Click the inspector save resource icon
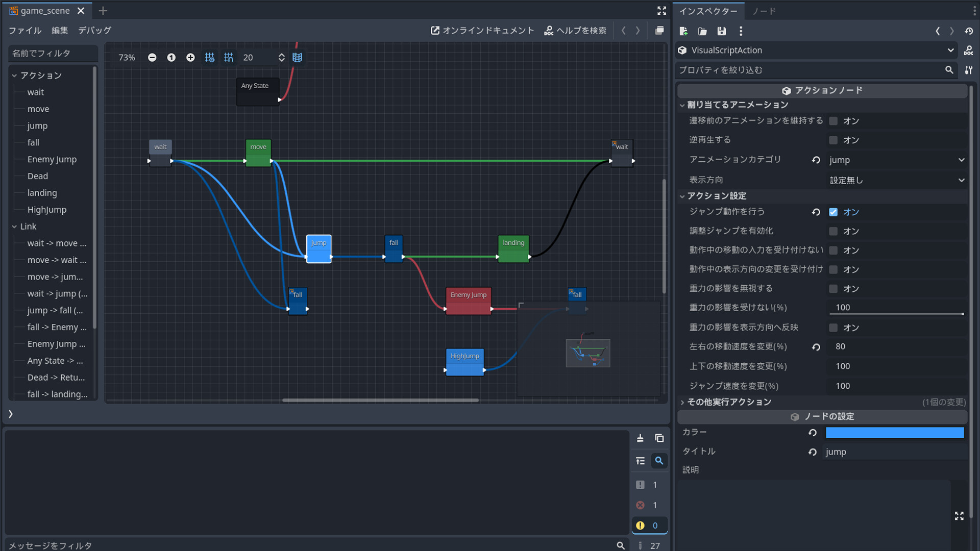Viewport: 980px width, 551px height. (722, 31)
